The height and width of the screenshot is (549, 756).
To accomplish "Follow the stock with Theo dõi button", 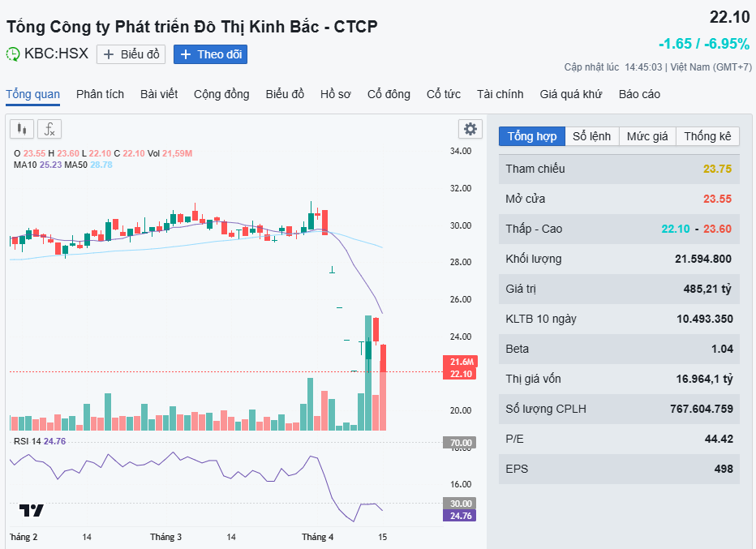I will (x=210, y=54).
